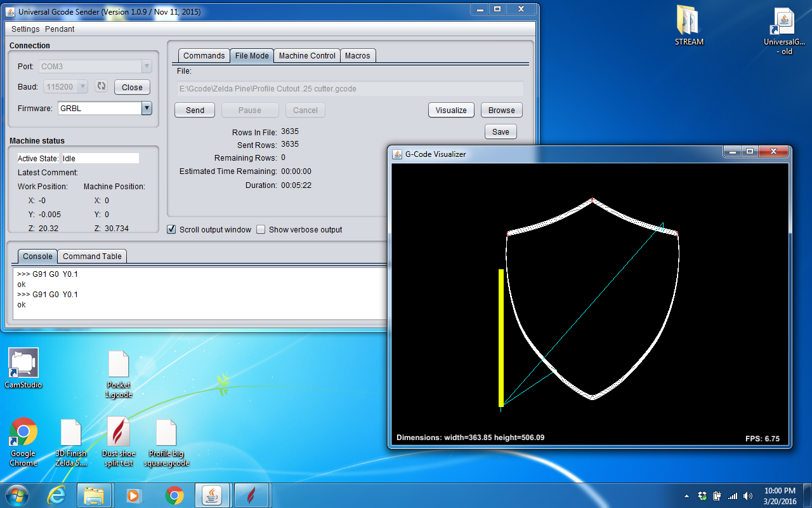This screenshot has width=812, height=508.
Task: Open the Port COM3 dropdown
Action: [x=147, y=66]
